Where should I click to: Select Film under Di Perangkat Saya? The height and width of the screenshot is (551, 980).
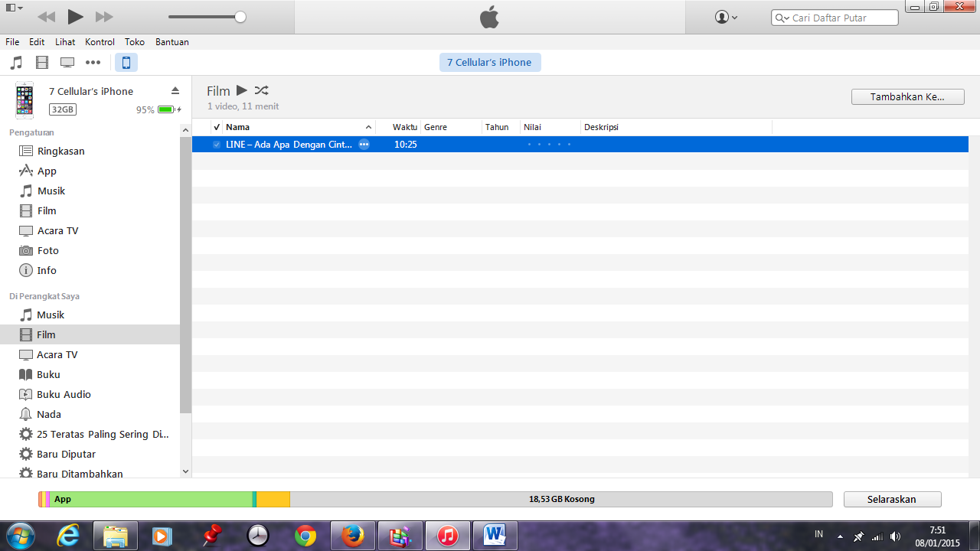pos(90,334)
